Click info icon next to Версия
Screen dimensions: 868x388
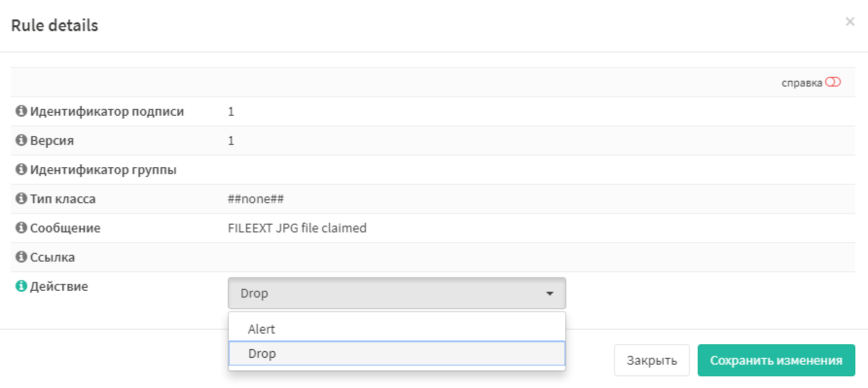pyautogui.click(x=21, y=140)
